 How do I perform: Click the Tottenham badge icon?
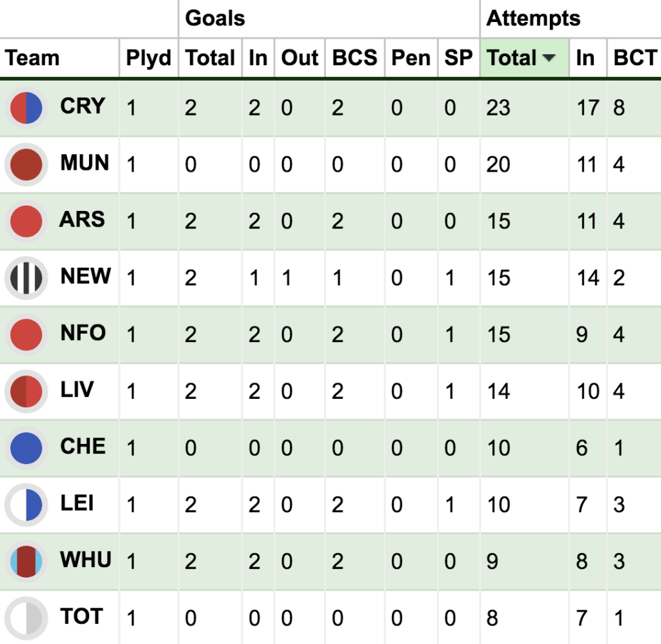26,618
